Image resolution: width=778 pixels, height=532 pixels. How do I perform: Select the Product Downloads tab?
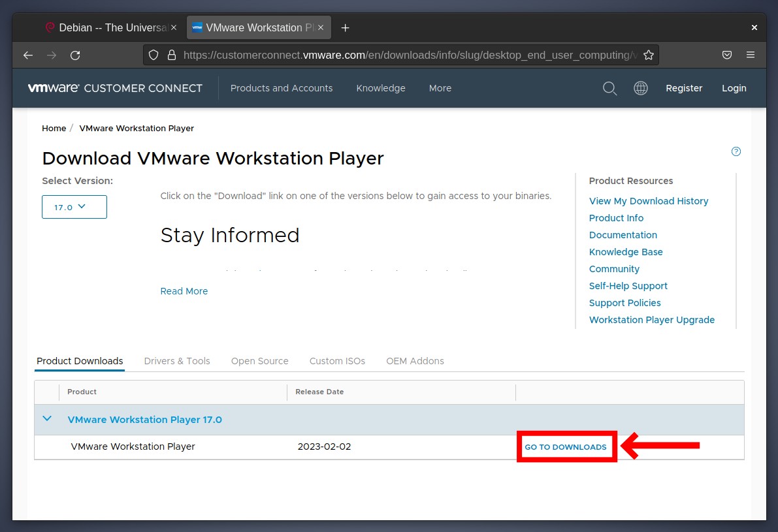(80, 361)
